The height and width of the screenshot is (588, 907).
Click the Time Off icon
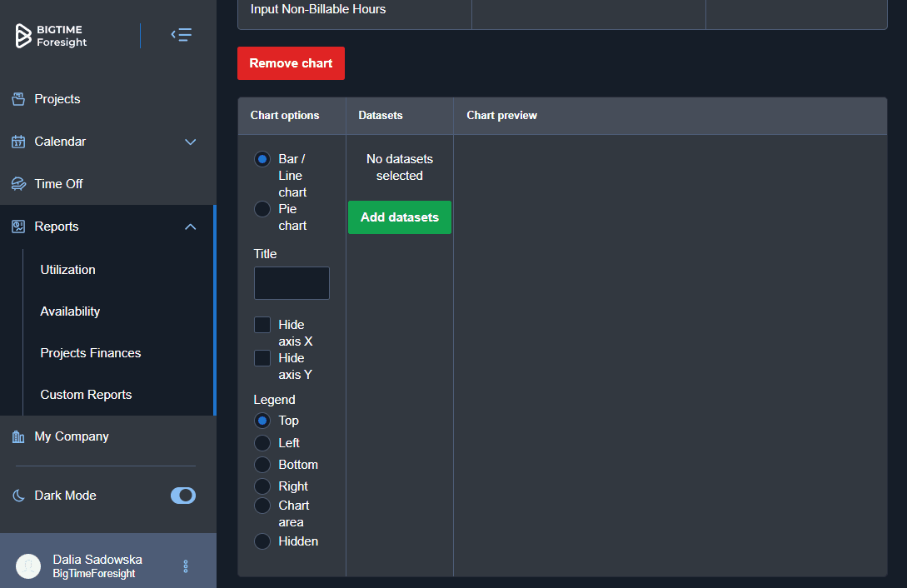click(18, 184)
